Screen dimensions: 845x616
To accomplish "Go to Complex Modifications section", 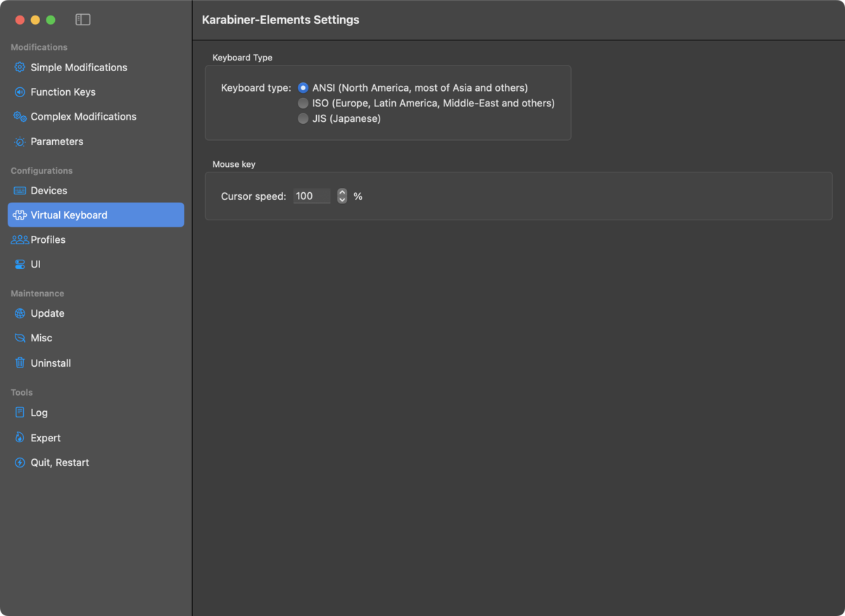I will (84, 117).
